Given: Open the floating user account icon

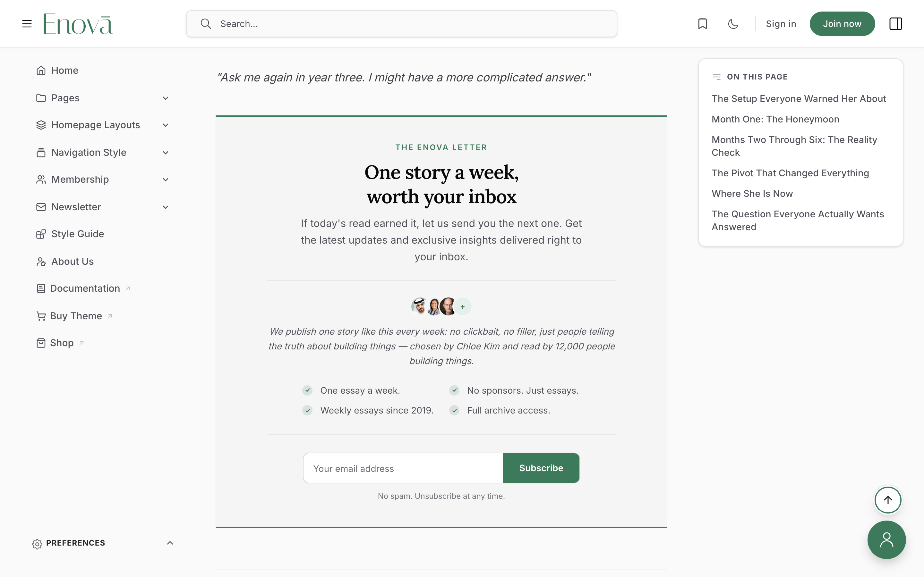Looking at the screenshot, I should coord(886,539).
